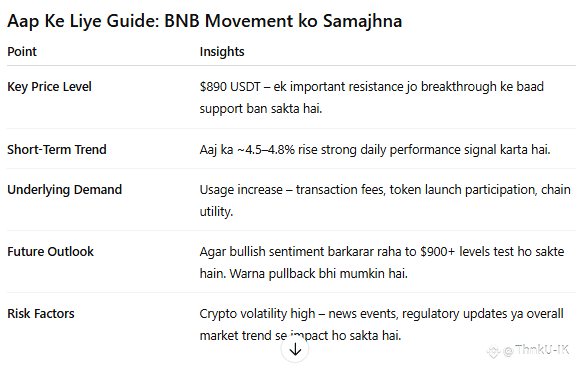Select the Key Price Level row label
The width and height of the screenshot is (576, 368).
[49, 87]
